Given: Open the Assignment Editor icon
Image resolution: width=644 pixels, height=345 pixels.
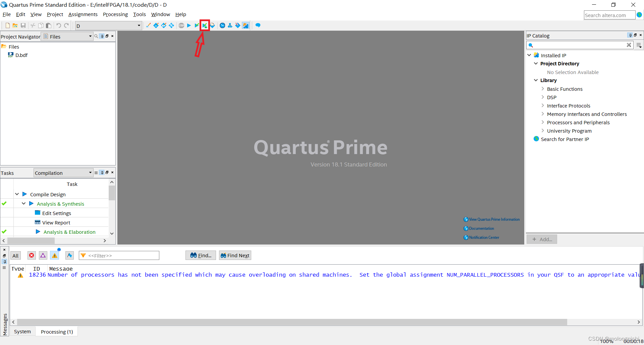Looking at the screenshot, I should click(156, 25).
